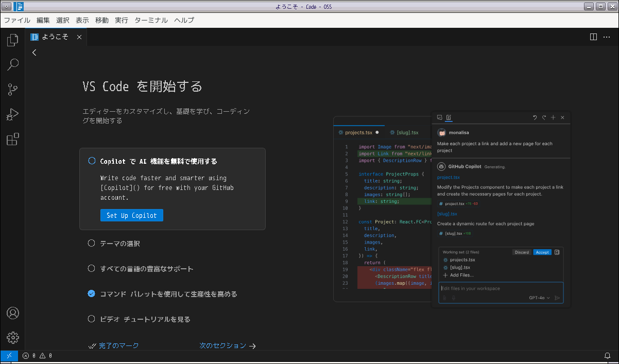The width and height of the screenshot is (619, 364).
Task: Open the 移動 menu
Action: point(102,20)
